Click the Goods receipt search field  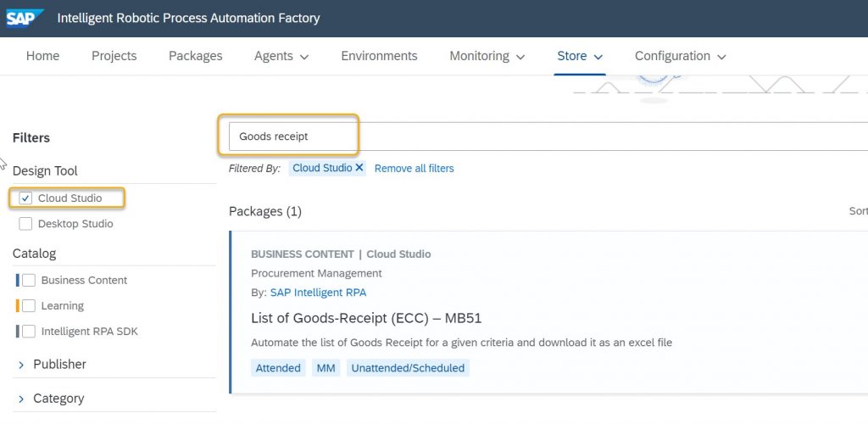[548, 137]
